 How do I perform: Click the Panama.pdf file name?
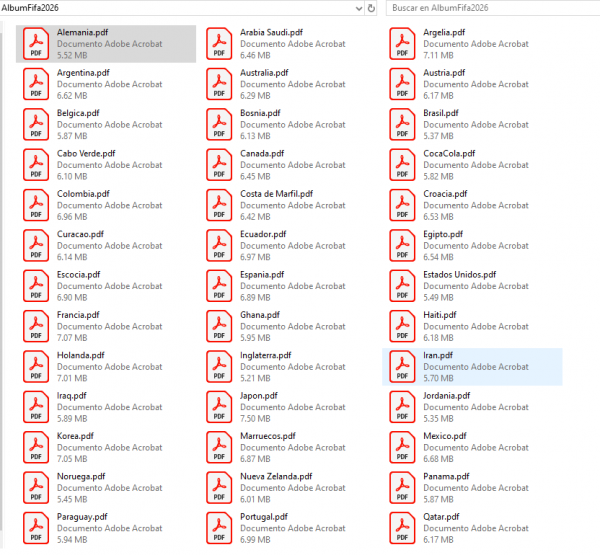446,477
